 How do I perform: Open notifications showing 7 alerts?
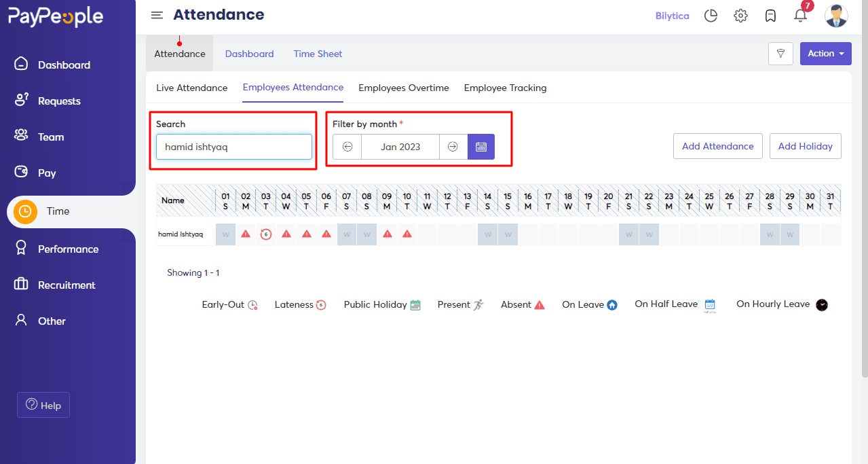pyautogui.click(x=800, y=16)
